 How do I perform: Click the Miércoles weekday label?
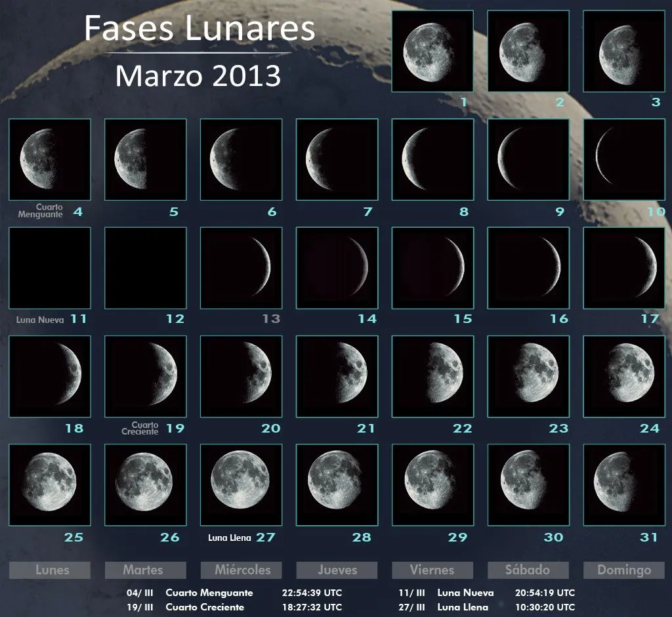pyautogui.click(x=241, y=570)
